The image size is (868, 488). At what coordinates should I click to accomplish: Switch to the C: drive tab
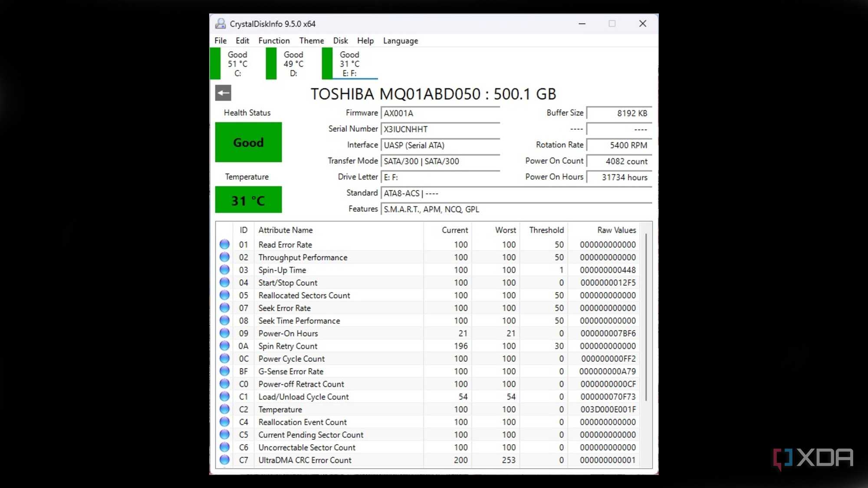[x=237, y=64]
